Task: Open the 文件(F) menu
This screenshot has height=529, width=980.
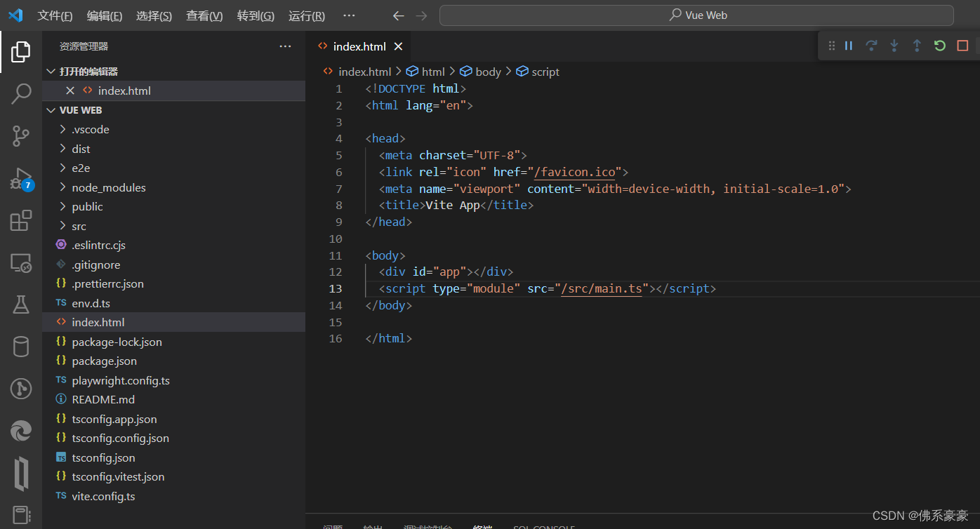Action: click(x=55, y=15)
